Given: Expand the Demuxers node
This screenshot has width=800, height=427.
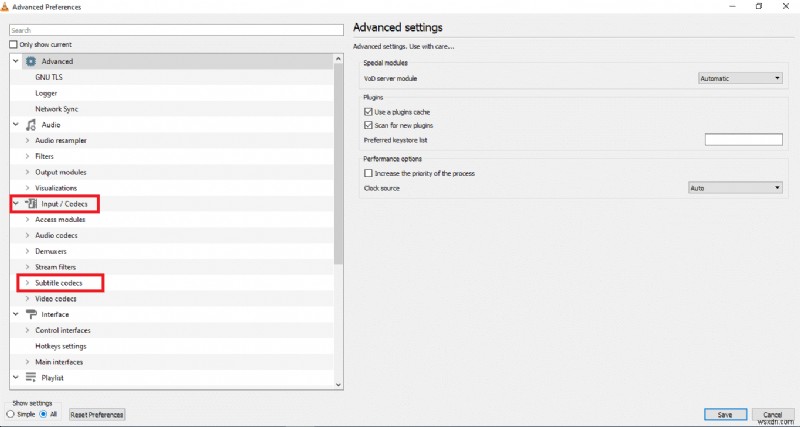Looking at the screenshot, I should tap(28, 251).
